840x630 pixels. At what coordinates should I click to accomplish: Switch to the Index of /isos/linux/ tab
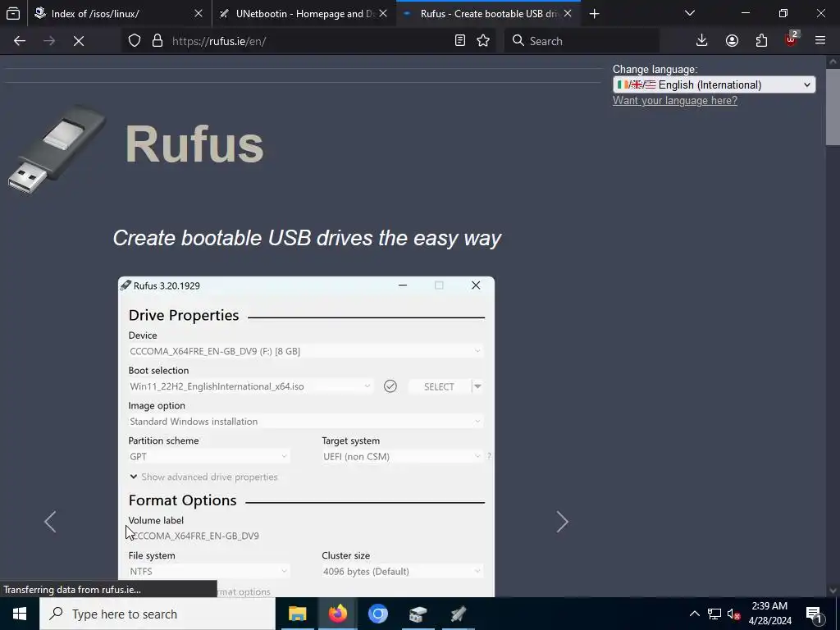click(120, 13)
